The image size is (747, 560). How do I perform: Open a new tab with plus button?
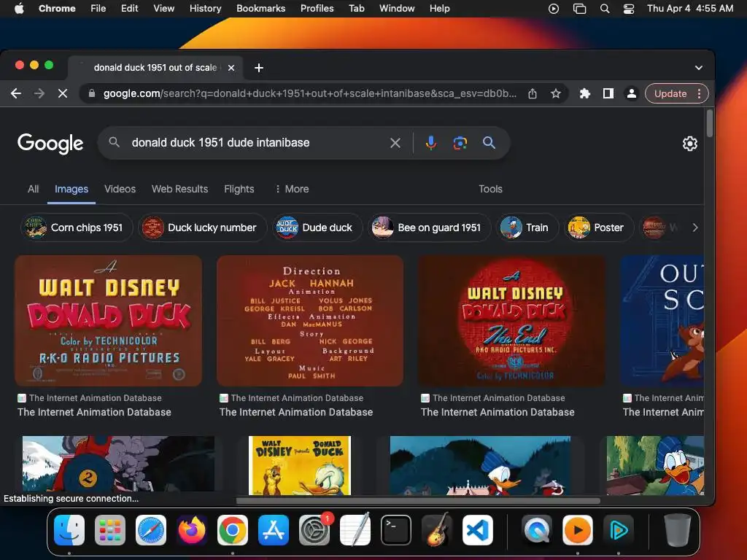click(259, 68)
